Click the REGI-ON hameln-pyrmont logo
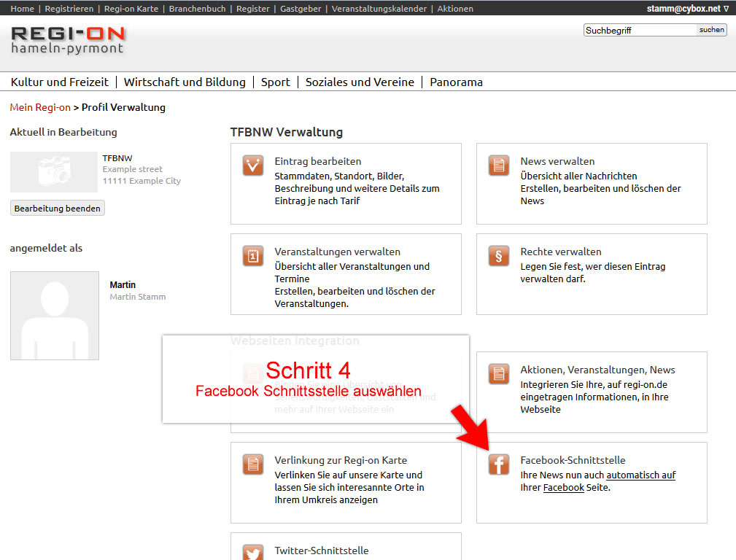 pyautogui.click(x=68, y=40)
